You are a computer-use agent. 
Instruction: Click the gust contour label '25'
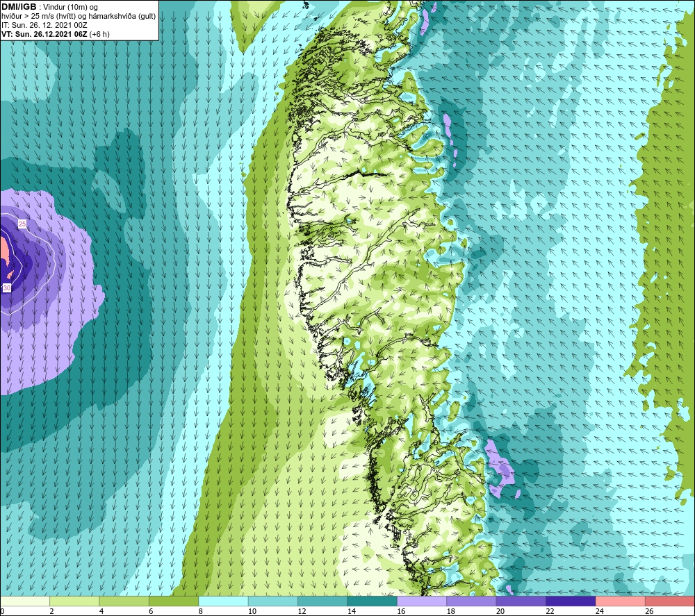click(22, 224)
